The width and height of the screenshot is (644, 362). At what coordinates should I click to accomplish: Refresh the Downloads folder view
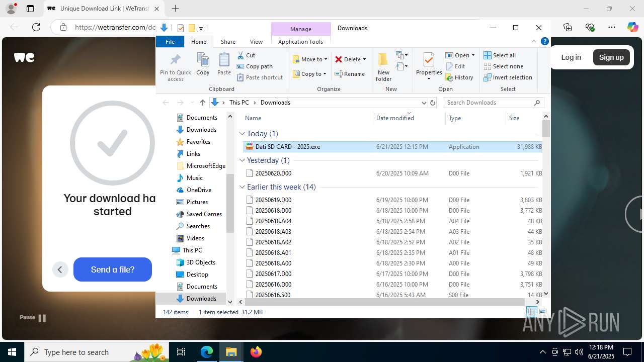(x=432, y=103)
